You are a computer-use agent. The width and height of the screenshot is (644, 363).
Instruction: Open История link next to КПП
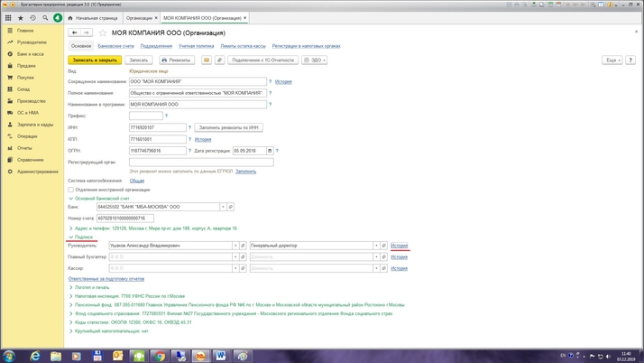tap(203, 139)
